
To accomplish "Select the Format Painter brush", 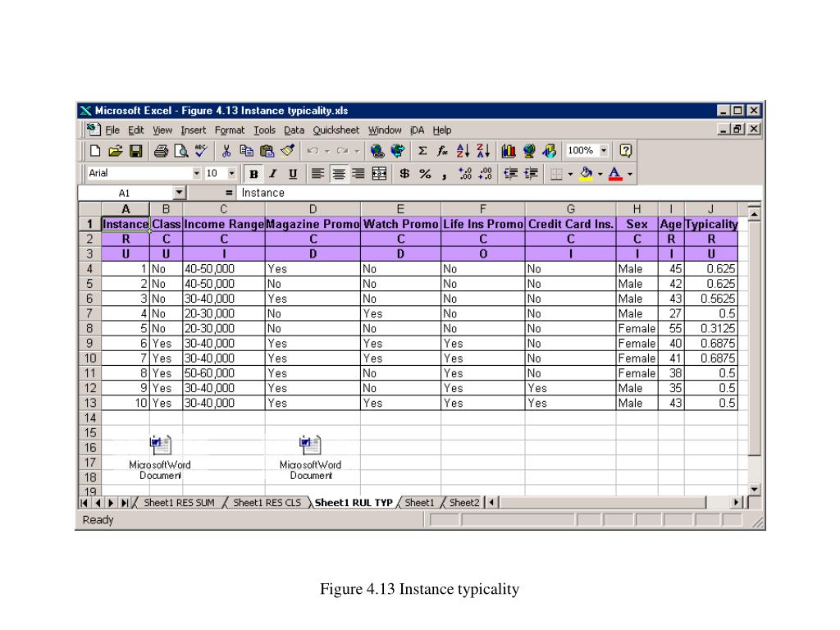I will click(x=288, y=151).
